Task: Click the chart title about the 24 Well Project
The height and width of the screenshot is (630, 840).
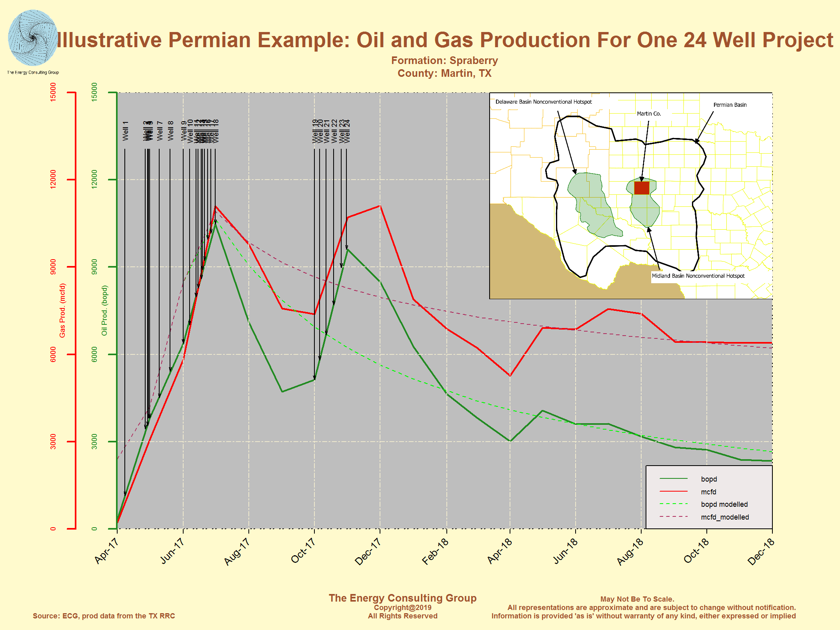Action: [445, 40]
